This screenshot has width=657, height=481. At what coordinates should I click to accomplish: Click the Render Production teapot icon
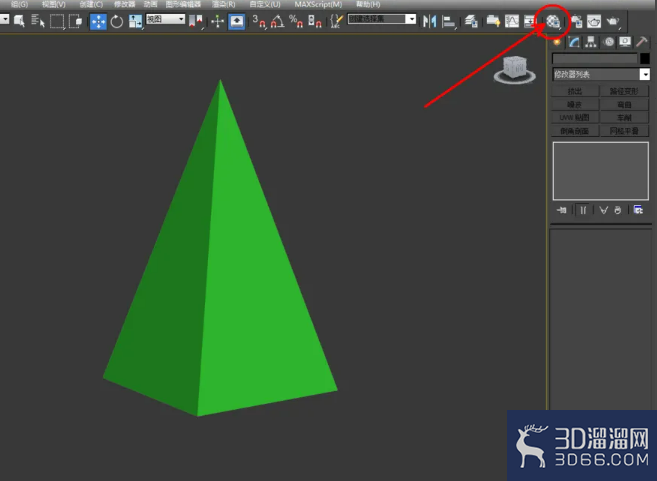(x=613, y=21)
